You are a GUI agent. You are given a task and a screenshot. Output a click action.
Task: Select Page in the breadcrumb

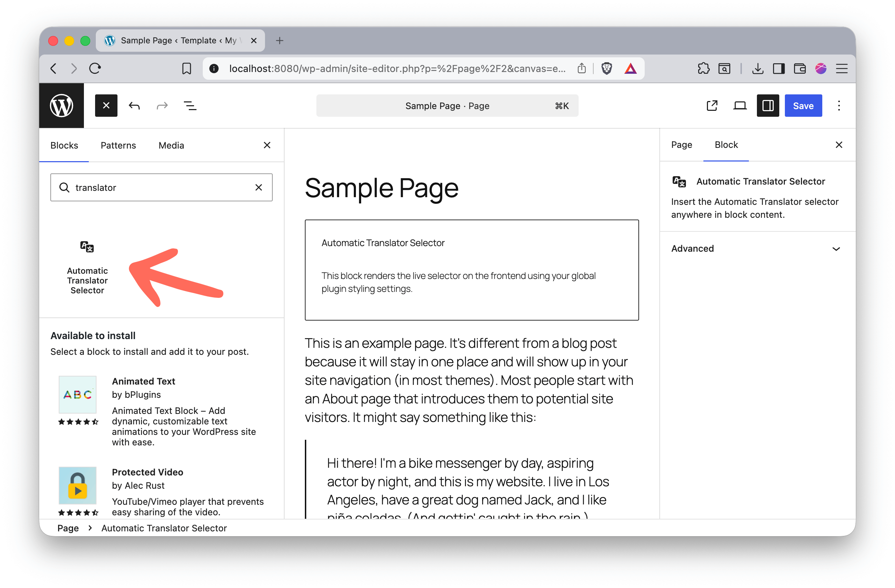click(x=68, y=528)
